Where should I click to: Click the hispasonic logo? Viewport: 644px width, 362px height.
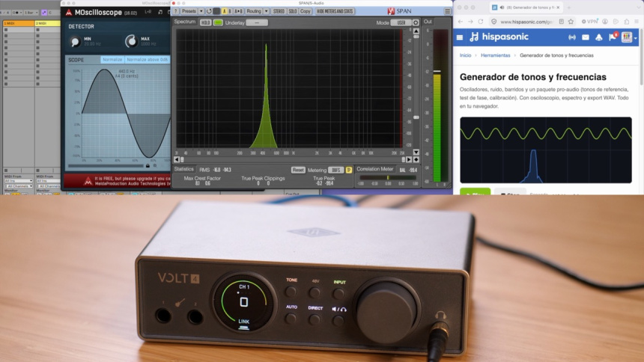pyautogui.click(x=499, y=37)
